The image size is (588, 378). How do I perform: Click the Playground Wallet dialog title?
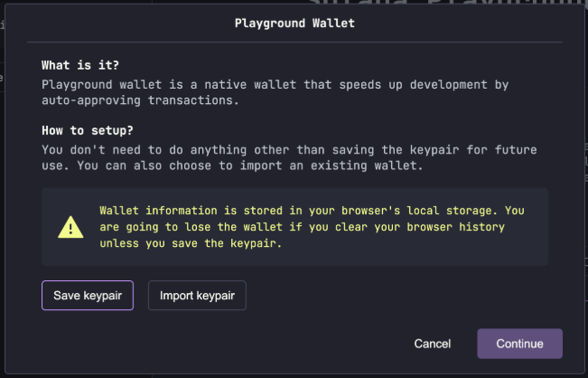[x=294, y=23]
